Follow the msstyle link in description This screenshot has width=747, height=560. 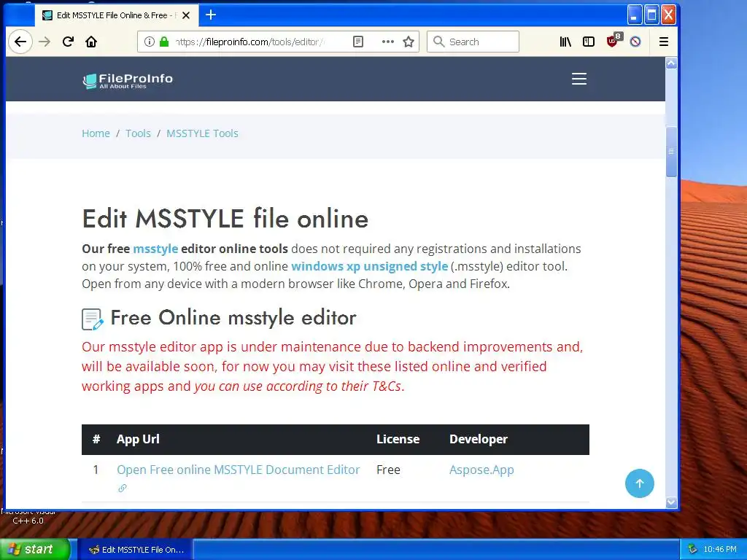tap(155, 249)
